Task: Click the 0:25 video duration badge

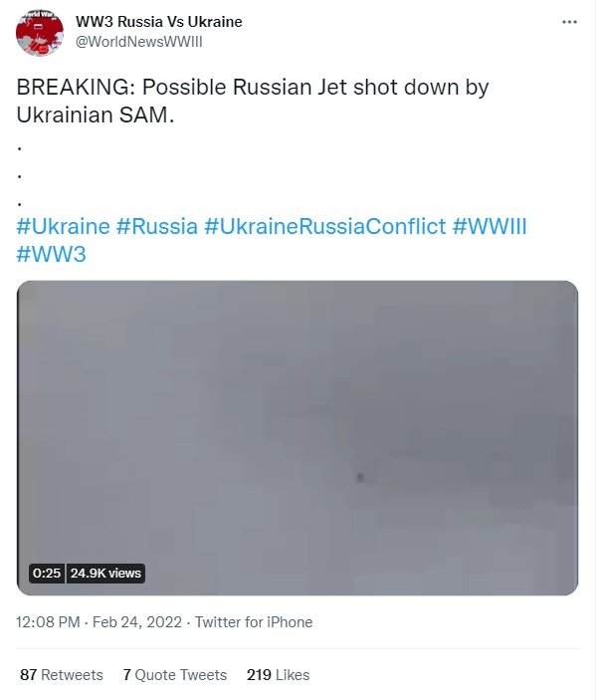Action: point(47,574)
